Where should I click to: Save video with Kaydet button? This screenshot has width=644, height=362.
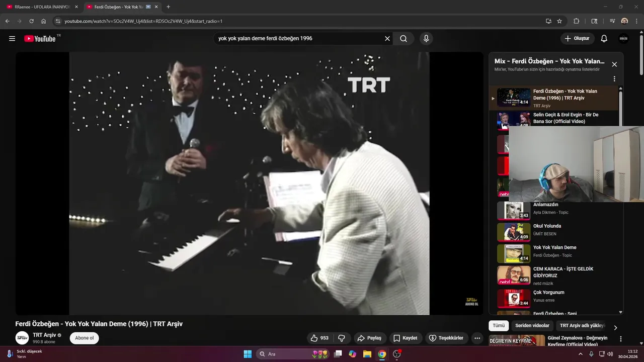tap(406, 338)
